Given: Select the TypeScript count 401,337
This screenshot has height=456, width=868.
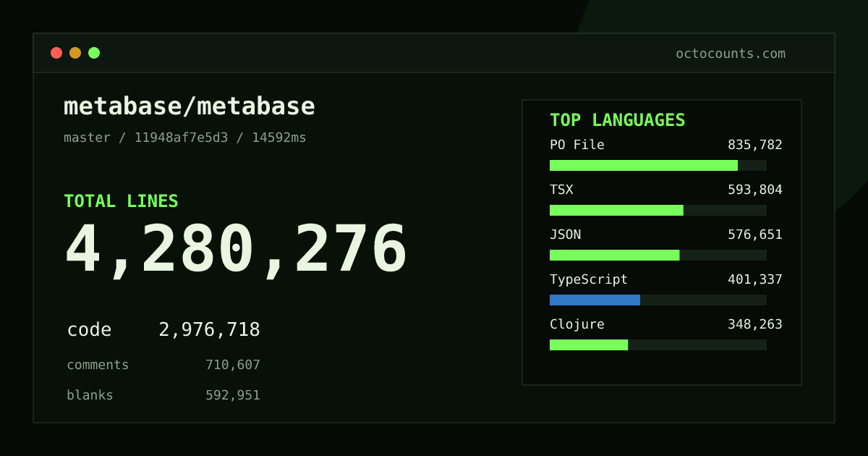Looking at the screenshot, I should pyautogui.click(x=755, y=279).
